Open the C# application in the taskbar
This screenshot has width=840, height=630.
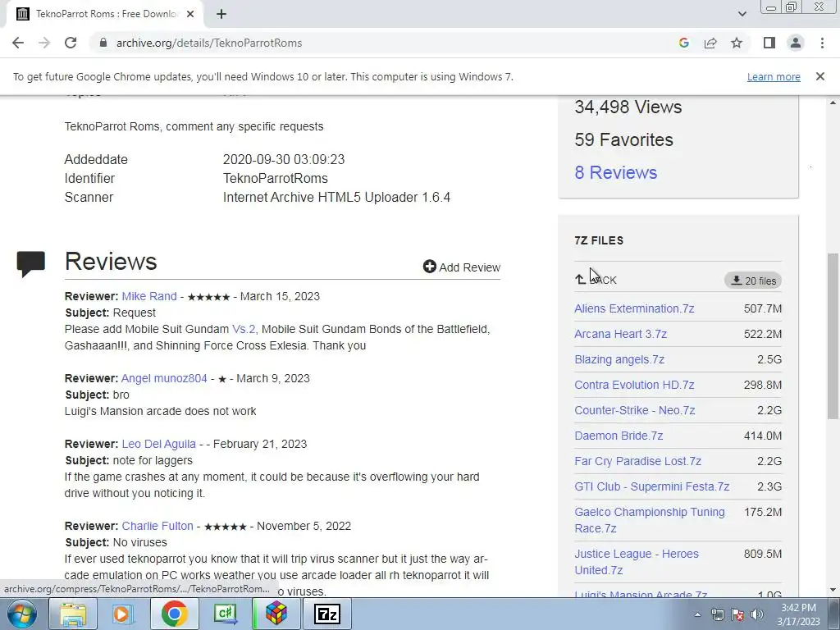(225, 614)
